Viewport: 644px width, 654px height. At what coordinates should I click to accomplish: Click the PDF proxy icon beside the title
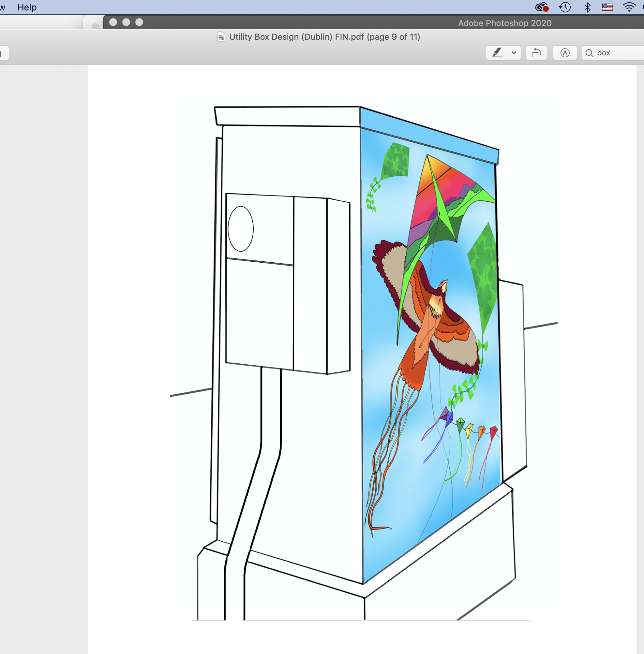click(x=221, y=37)
